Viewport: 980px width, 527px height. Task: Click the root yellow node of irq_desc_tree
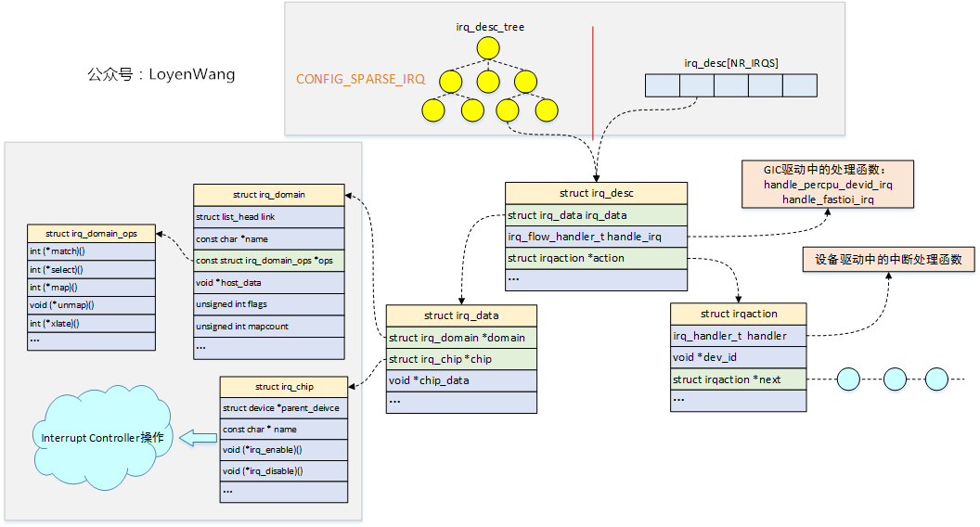[x=488, y=46]
